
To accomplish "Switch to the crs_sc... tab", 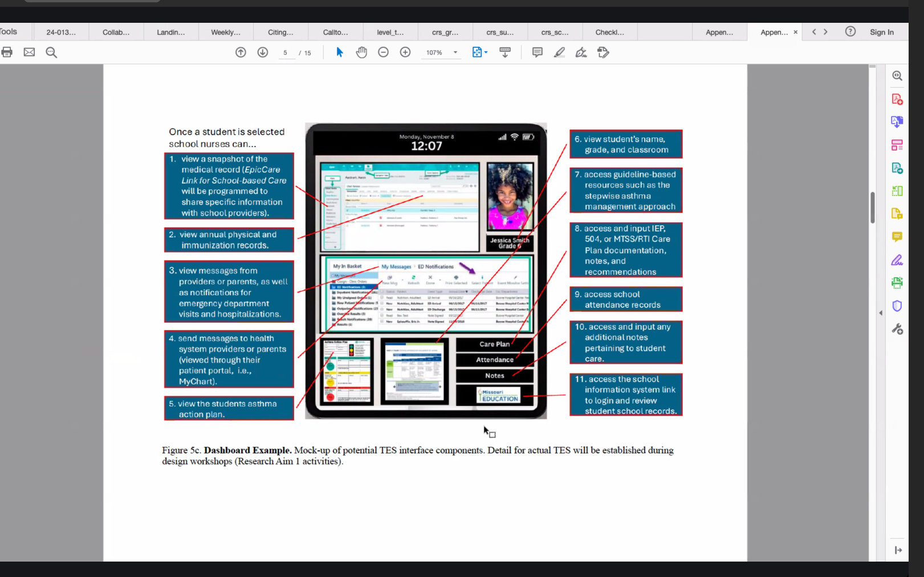I will 555,32.
